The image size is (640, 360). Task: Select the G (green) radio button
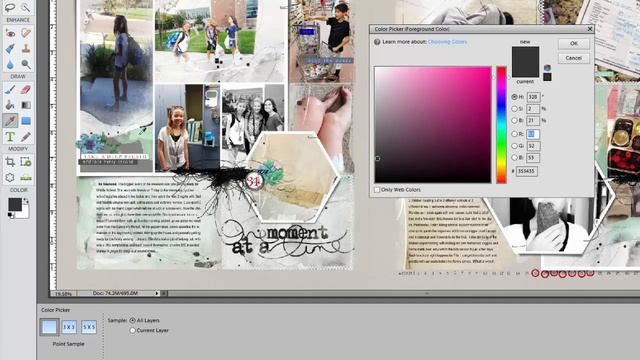pyautogui.click(x=514, y=146)
